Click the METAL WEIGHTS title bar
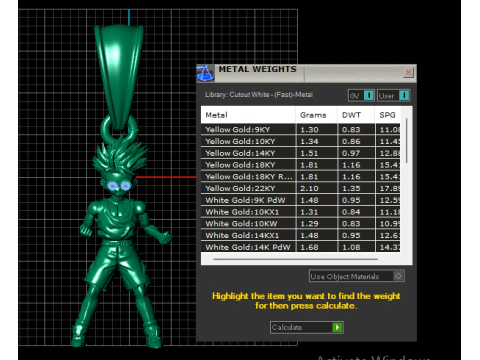The width and height of the screenshot is (480, 360). point(306,73)
